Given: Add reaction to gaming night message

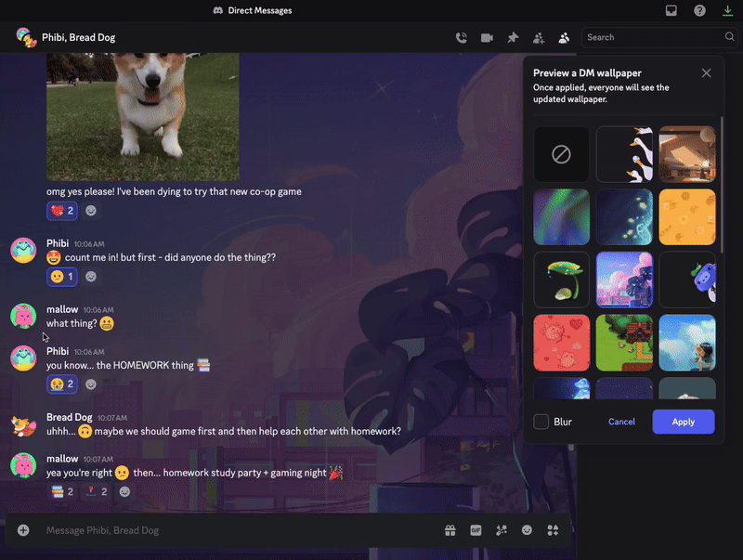Looking at the screenshot, I should click(124, 492).
